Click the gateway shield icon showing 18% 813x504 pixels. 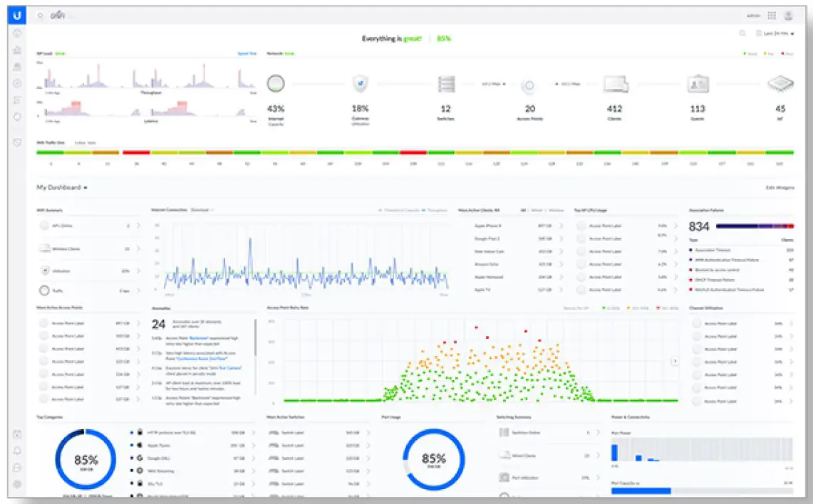pos(361,83)
